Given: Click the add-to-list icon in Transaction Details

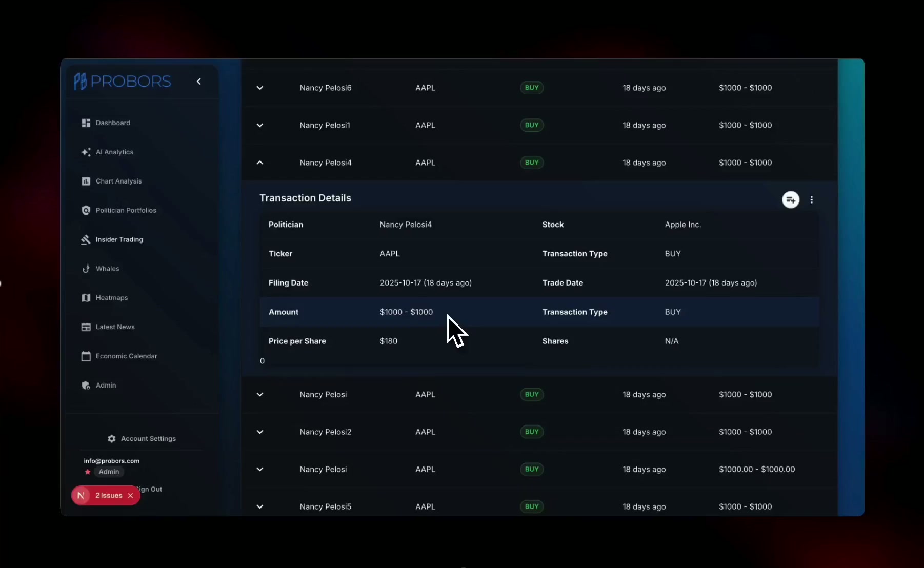Looking at the screenshot, I should coord(790,200).
